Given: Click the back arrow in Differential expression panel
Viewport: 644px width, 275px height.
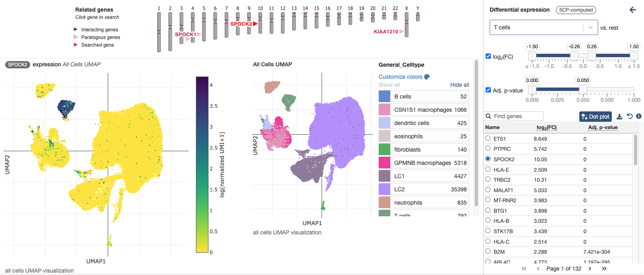Looking at the screenshot, I should pyautogui.click(x=633, y=10).
